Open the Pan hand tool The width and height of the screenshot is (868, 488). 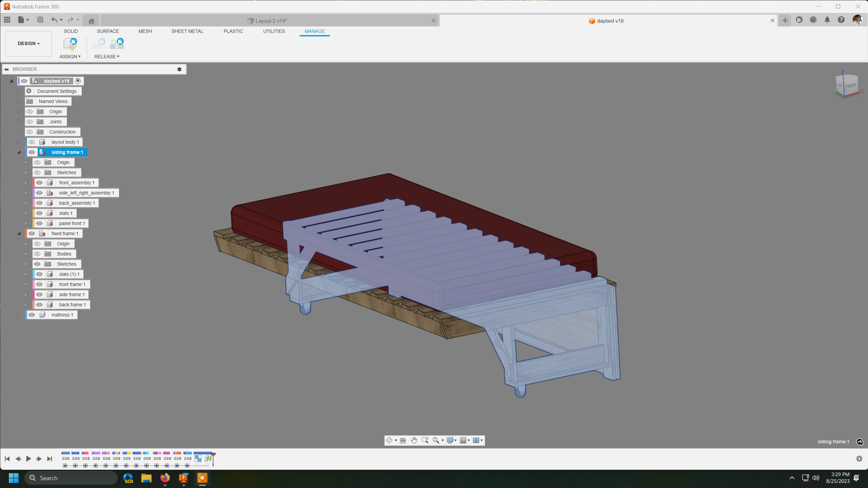[414, 440]
